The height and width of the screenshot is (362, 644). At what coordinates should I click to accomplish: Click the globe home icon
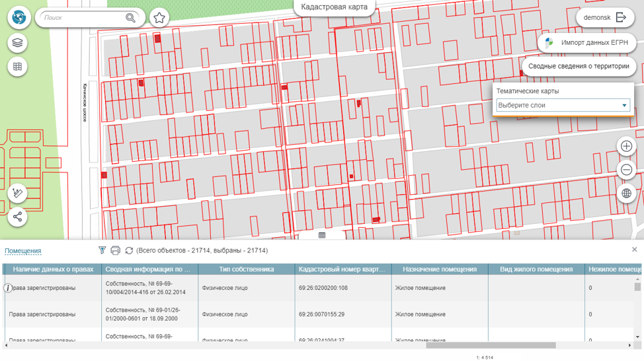[x=19, y=18]
